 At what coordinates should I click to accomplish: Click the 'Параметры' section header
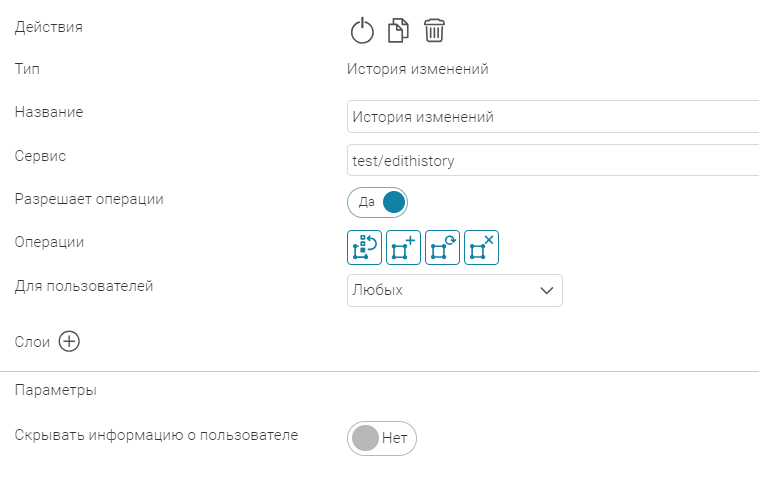pyautogui.click(x=56, y=390)
